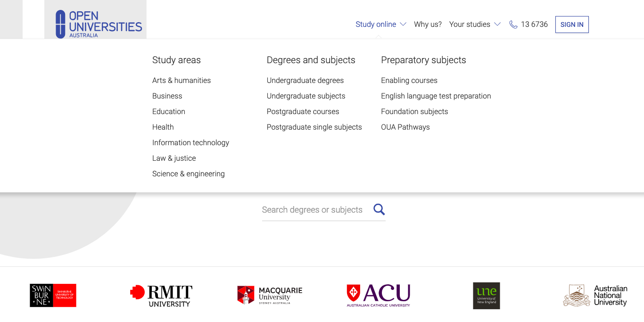Viewport: 644px width, 322px height.
Task: Open the Swinburne University logo
Action: (53, 295)
